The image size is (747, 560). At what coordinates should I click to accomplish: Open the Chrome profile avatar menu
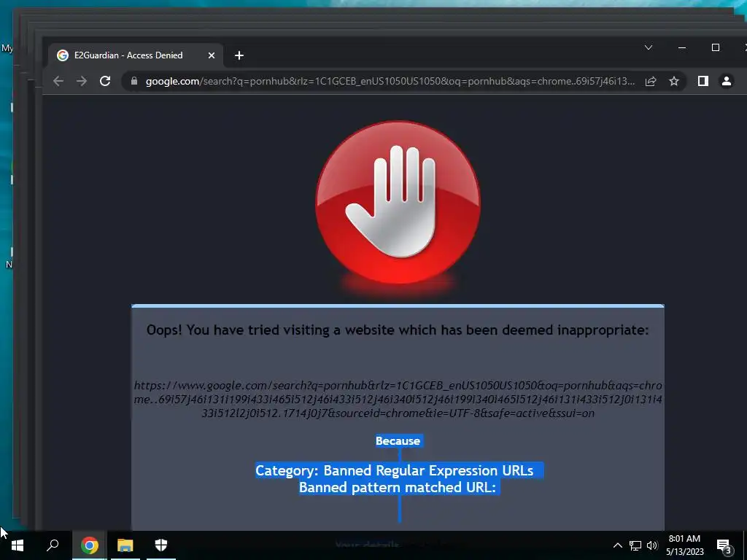pos(726,81)
